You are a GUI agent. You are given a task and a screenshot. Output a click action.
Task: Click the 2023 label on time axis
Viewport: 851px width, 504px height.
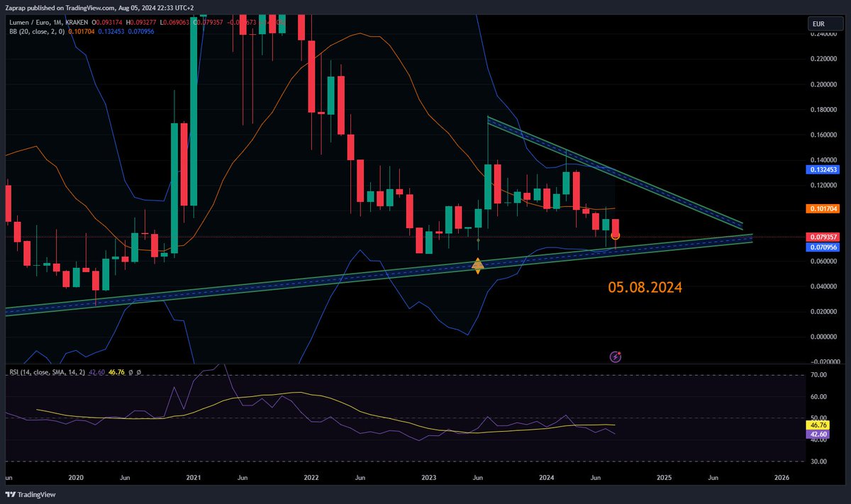click(x=428, y=478)
